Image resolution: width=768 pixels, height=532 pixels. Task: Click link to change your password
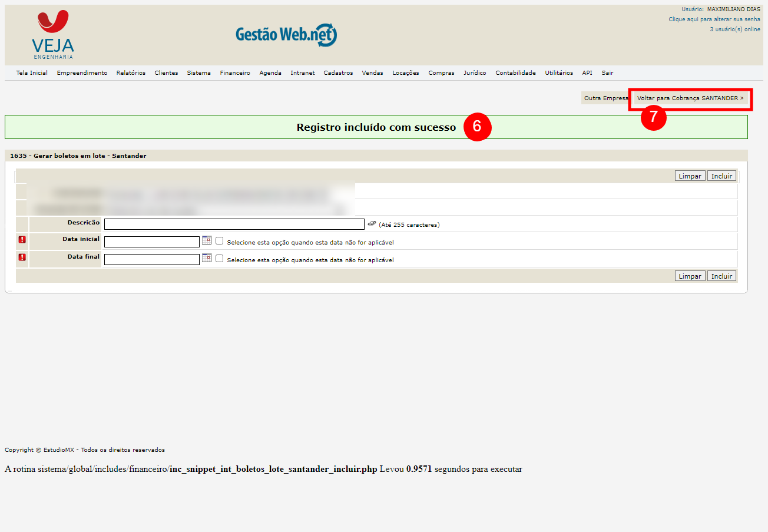(x=714, y=19)
